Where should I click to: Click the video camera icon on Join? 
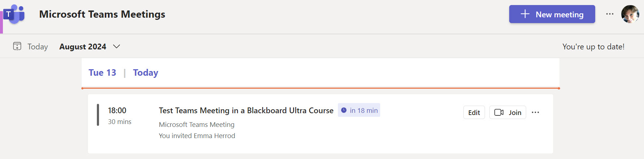499,112
